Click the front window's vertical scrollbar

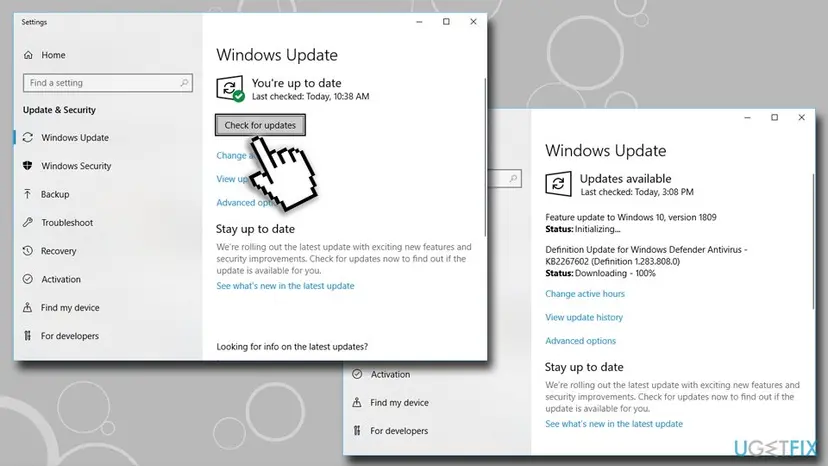click(x=485, y=157)
